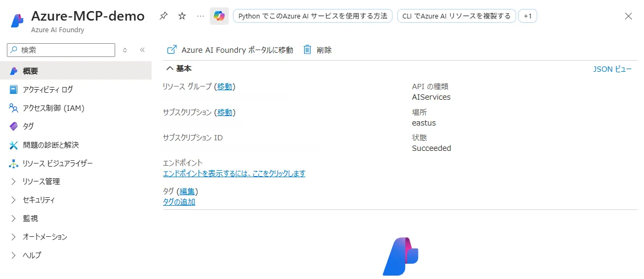The image size is (644, 279).
Task: Click the リソース ビジュアライザー hierarchy icon
Action: click(x=14, y=163)
